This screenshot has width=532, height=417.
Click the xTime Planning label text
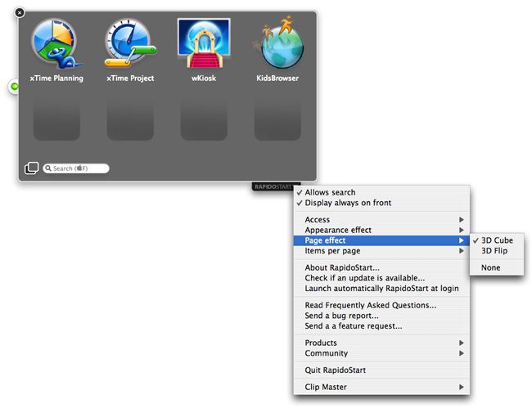[x=56, y=78]
